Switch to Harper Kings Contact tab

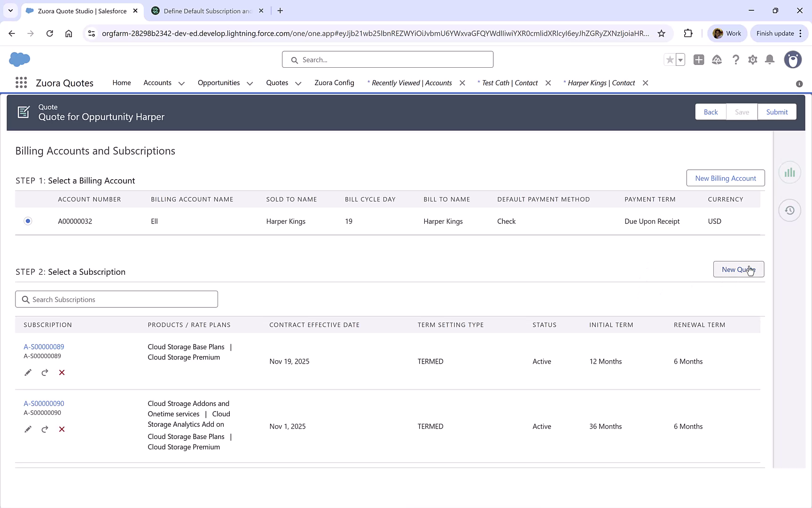601,83
